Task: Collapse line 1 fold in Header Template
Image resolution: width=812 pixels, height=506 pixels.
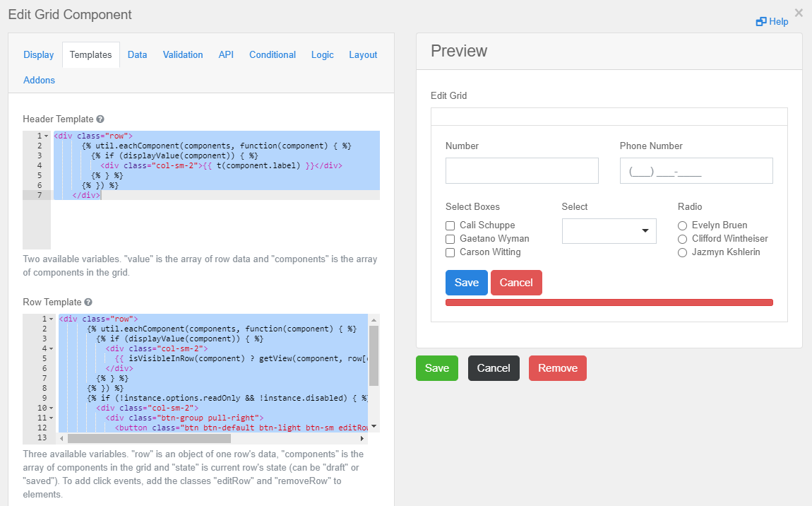Action: click(46, 136)
